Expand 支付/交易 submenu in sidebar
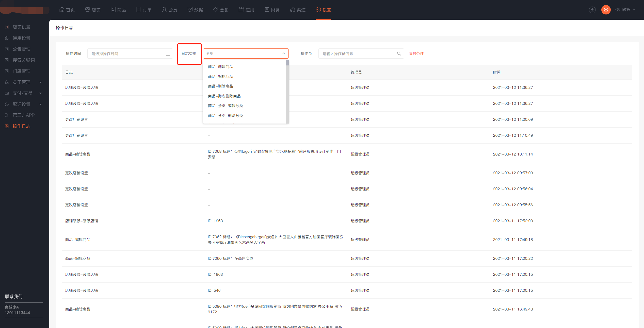This screenshot has width=644, height=328. 40,93
